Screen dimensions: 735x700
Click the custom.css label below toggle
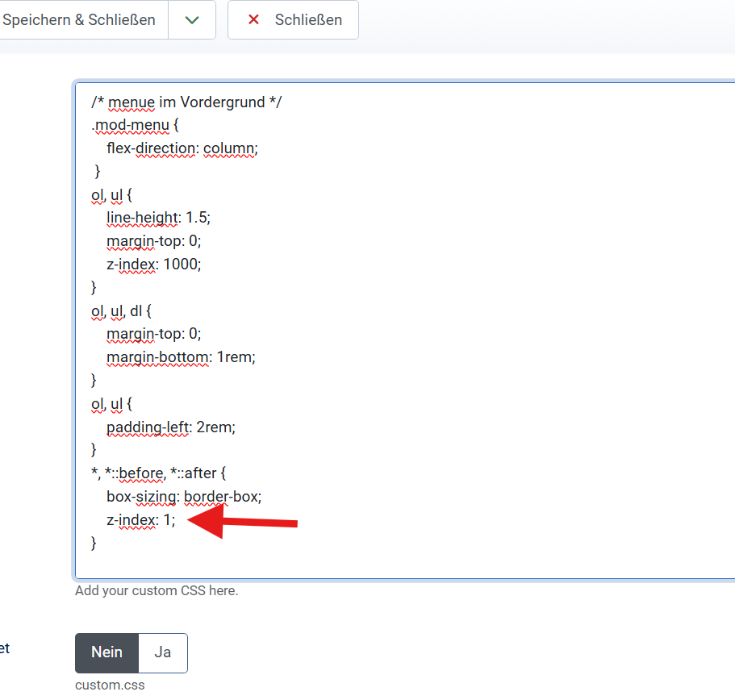pyautogui.click(x=110, y=685)
